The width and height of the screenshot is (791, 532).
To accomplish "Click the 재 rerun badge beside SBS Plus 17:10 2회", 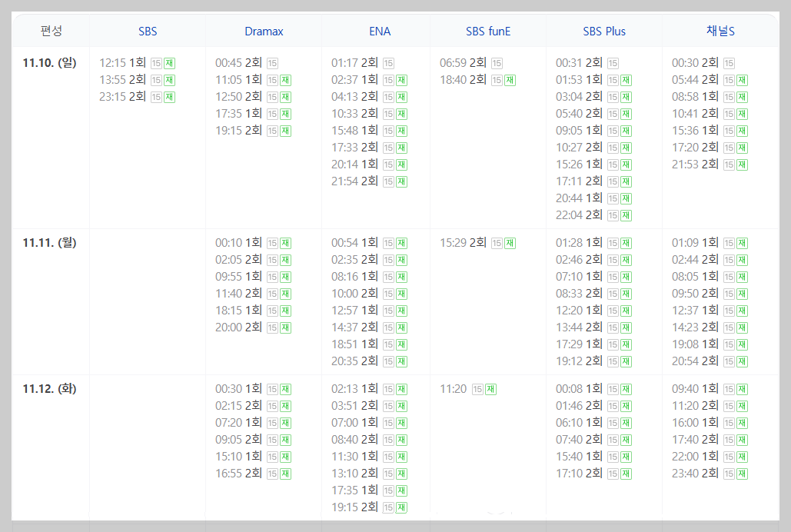I will tap(626, 474).
